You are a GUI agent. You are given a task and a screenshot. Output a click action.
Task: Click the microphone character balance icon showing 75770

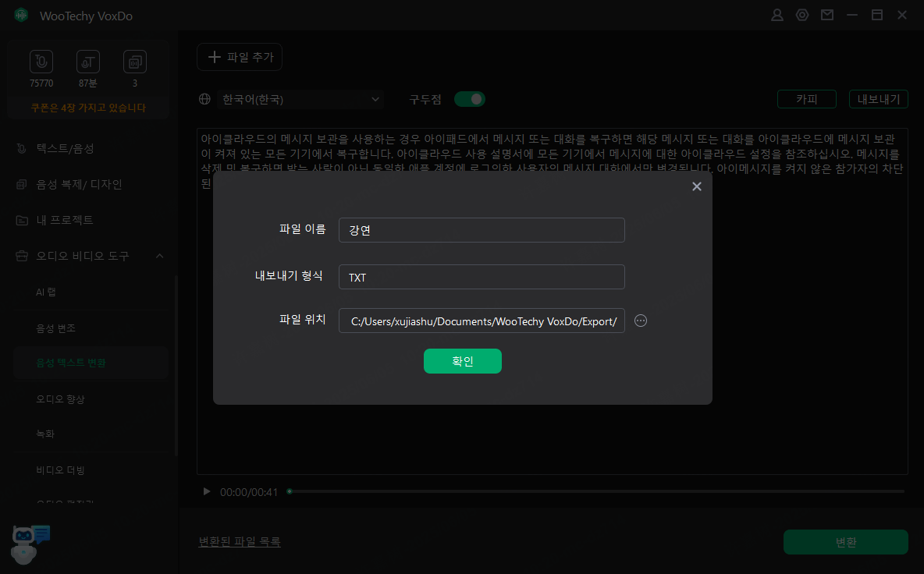[x=41, y=62]
